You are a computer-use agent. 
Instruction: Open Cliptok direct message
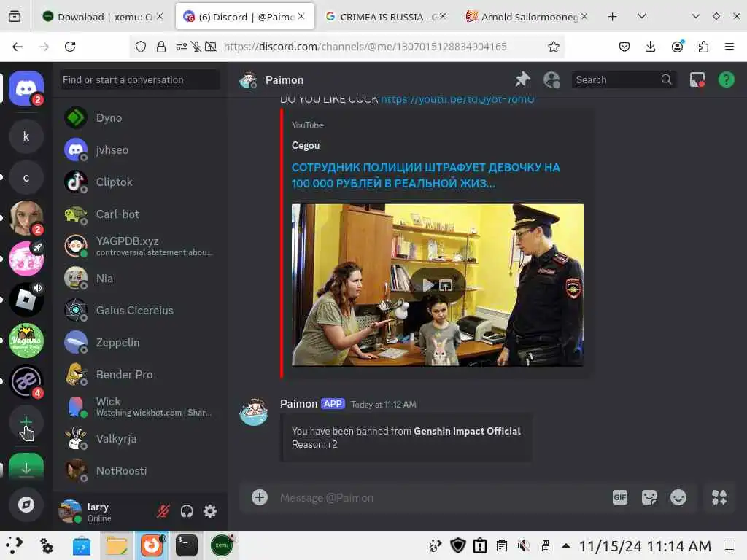[x=140, y=182]
